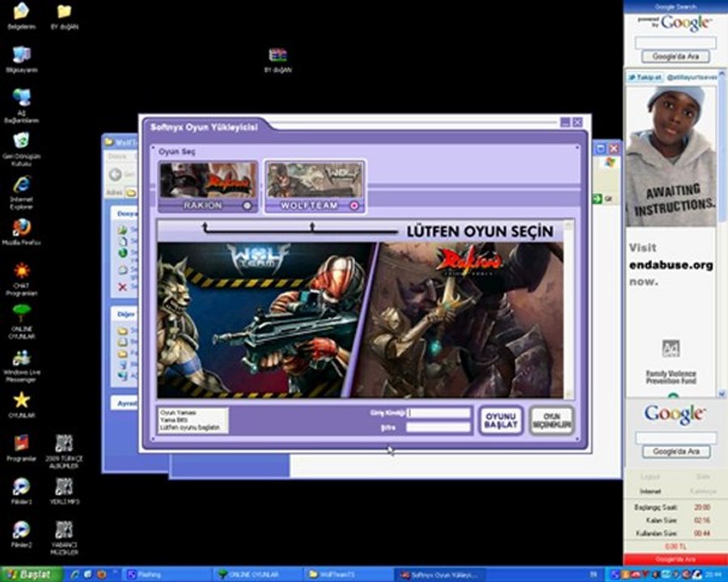This screenshot has width=728, height=582.
Task: Close the Softnyx installer window
Action: [x=577, y=122]
